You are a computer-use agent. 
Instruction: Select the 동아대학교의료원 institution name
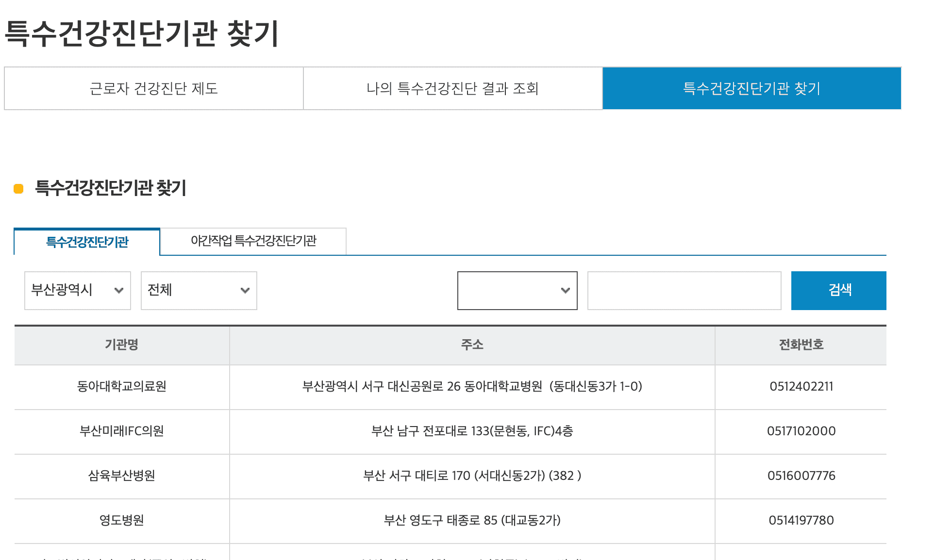tap(122, 386)
